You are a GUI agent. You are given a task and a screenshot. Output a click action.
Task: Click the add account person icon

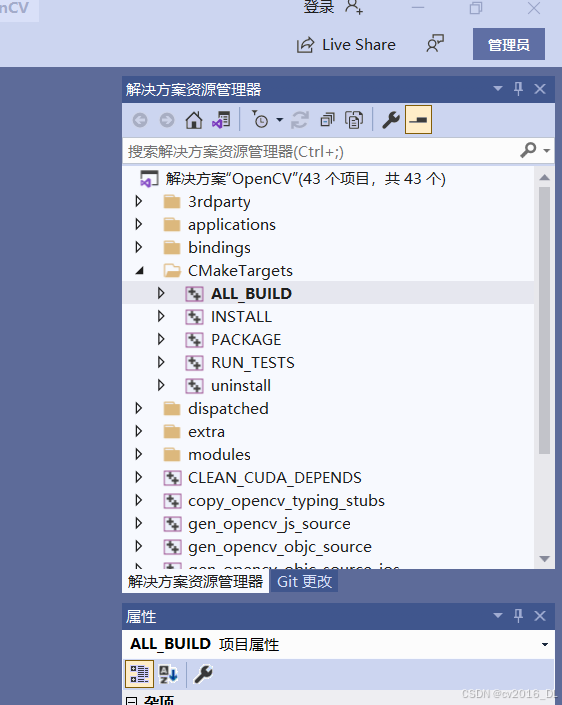tap(354, 7)
